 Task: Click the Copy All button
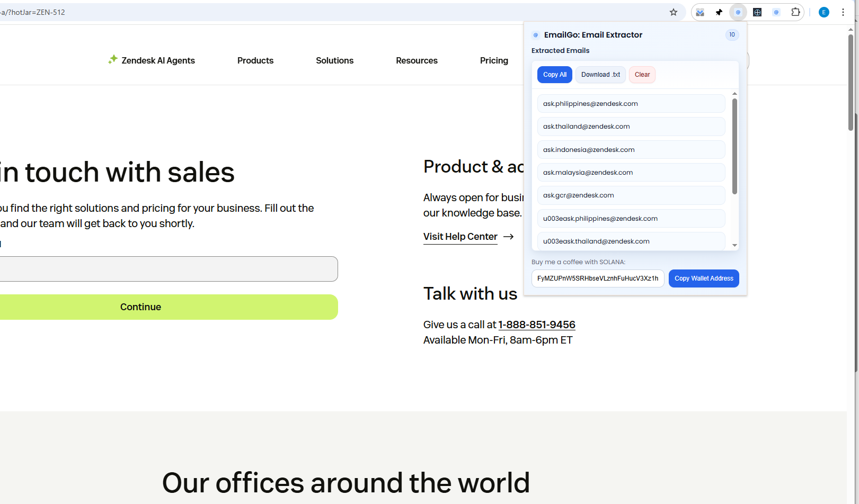point(554,75)
